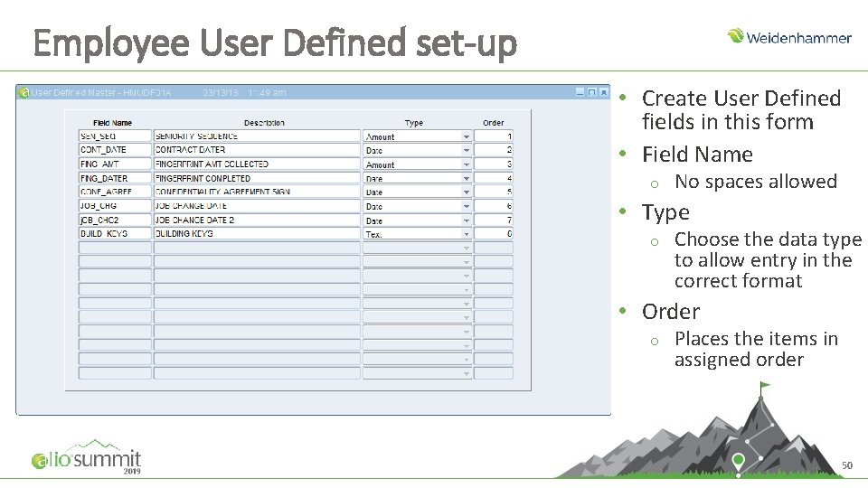Click the Order field showing 3
This screenshot has height=488, width=868.
[x=494, y=164]
